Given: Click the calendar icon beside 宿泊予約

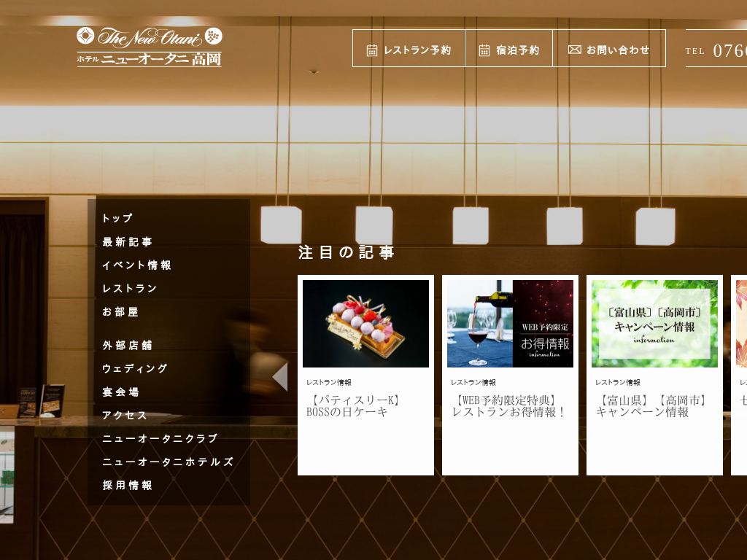Looking at the screenshot, I should pos(484,50).
